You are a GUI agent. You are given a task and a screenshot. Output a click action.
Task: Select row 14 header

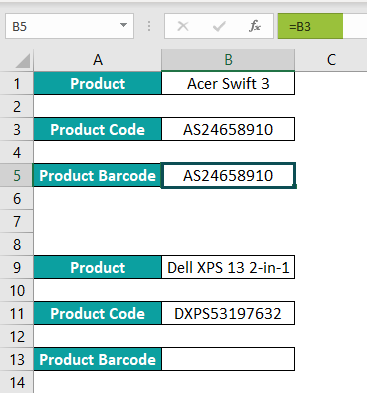(17, 382)
